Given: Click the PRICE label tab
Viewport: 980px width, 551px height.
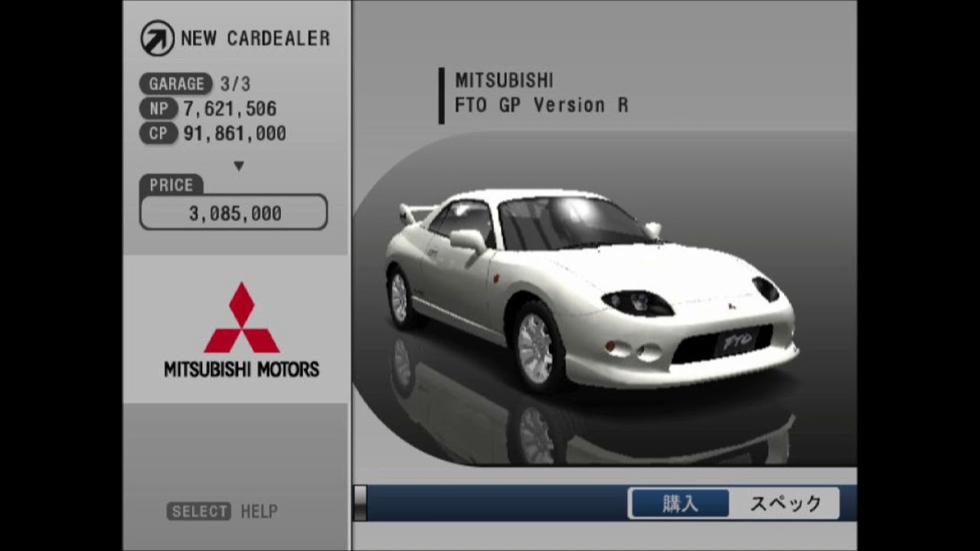Looking at the screenshot, I should coord(171,184).
